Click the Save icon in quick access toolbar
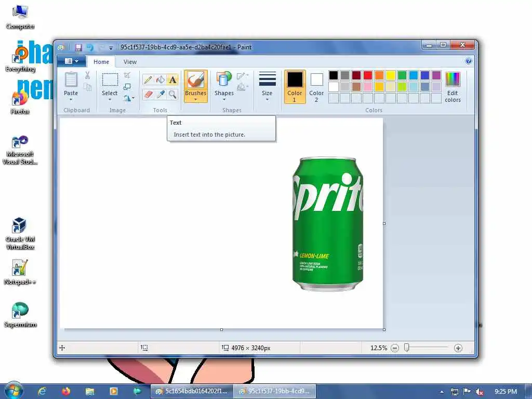Image resolution: width=532 pixels, height=399 pixels. (x=78, y=47)
